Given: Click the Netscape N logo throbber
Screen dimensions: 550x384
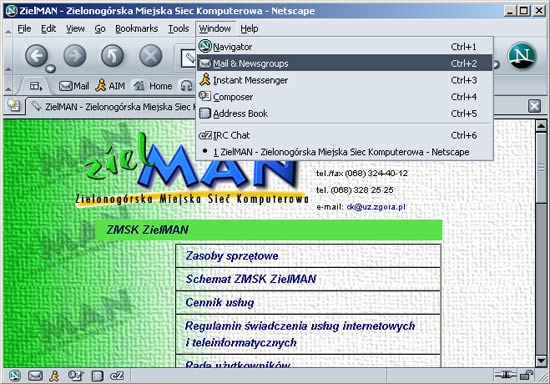Looking at the screenshot, I should [522, 55].
